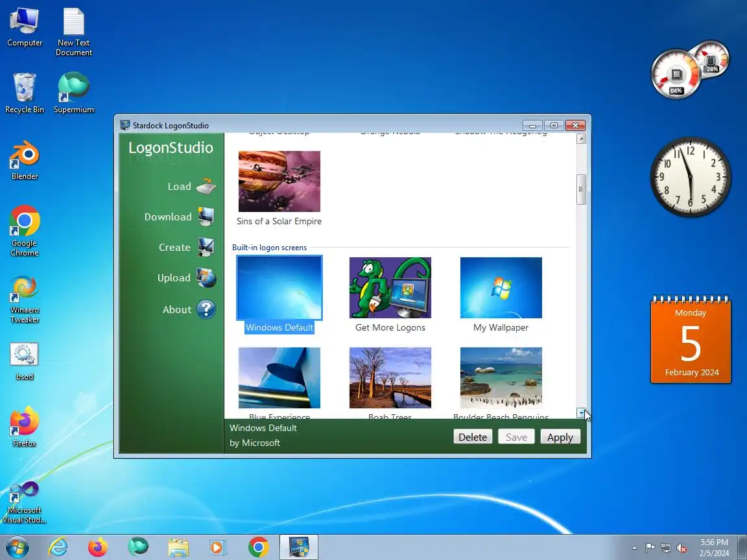The height and width of the screenshot is (560, 747).
Task: Click the Upload globe icon
Action: (x=206, y=278)
